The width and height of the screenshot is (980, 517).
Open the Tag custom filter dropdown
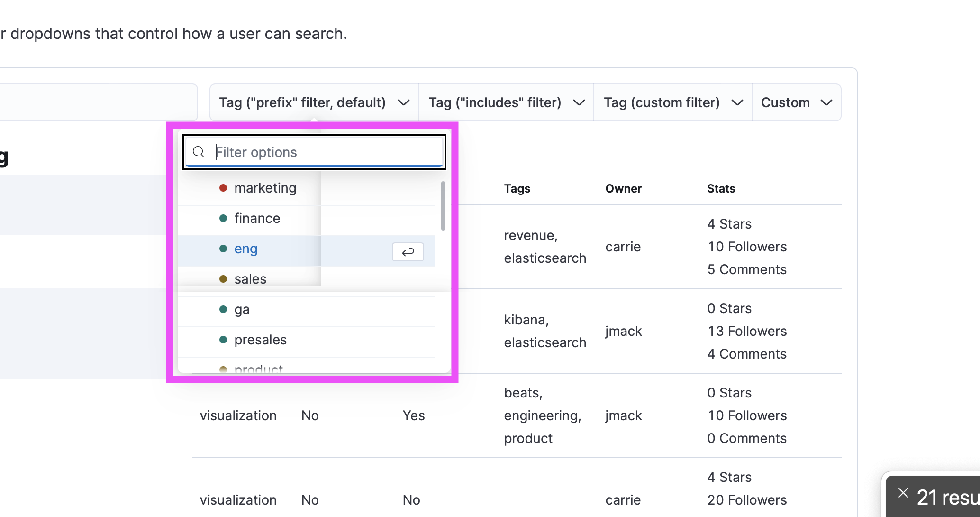pyautogui.click(x=672, y=102)
